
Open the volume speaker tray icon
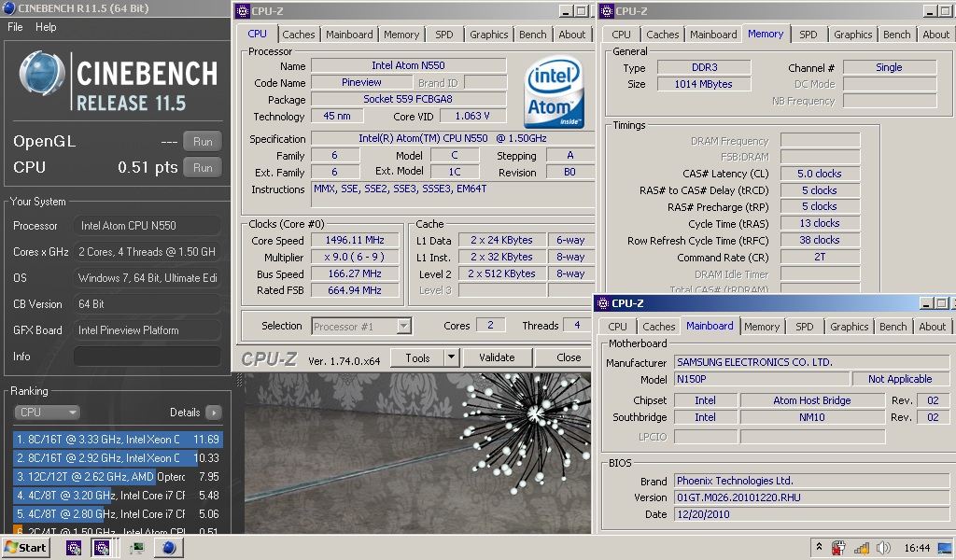[883, 548]
